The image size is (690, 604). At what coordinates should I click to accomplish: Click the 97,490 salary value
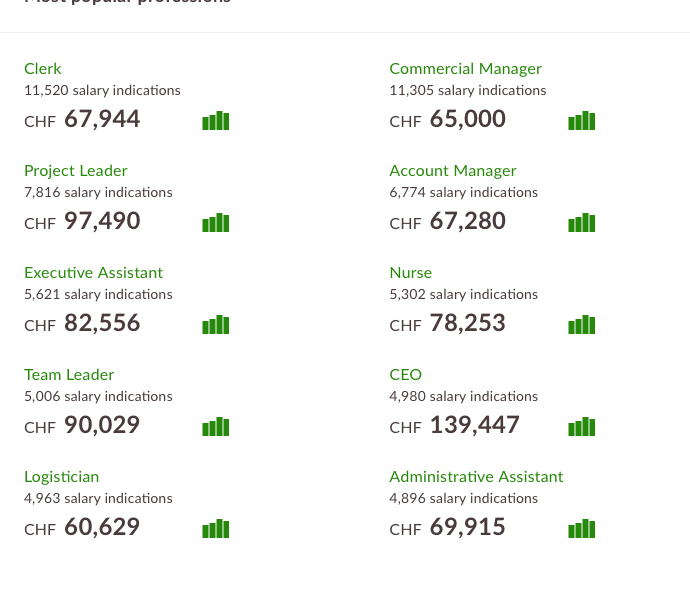(x=102, y=221)
